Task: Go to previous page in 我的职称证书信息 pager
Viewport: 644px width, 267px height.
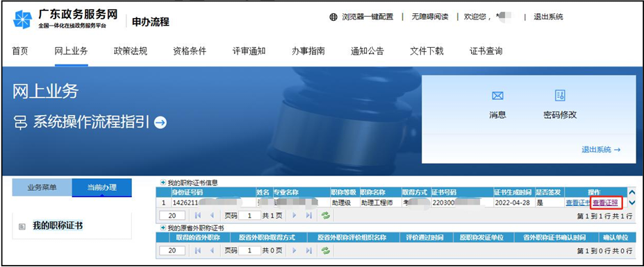Action: pos(212,216)
